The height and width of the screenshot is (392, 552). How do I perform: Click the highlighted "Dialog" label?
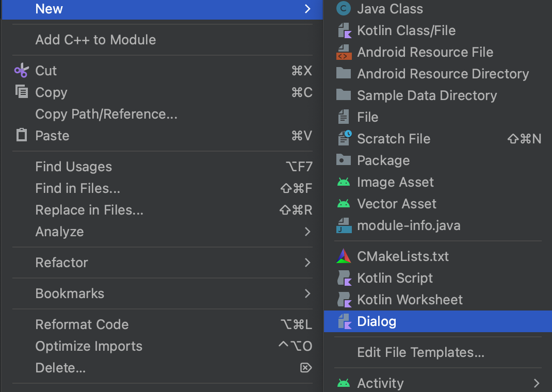click(x=377, y=322)
